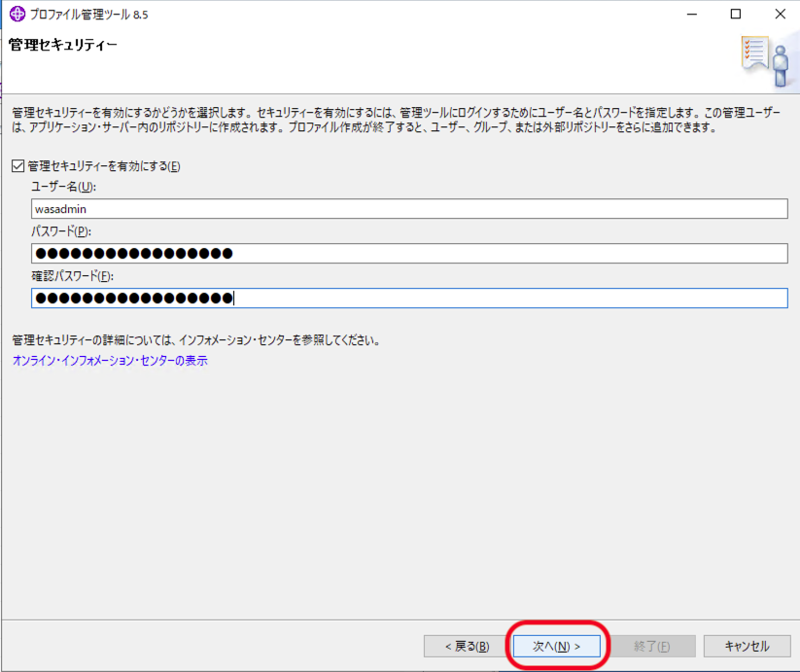
Task: Go back with the 戻る button
Action: (467, 647)
